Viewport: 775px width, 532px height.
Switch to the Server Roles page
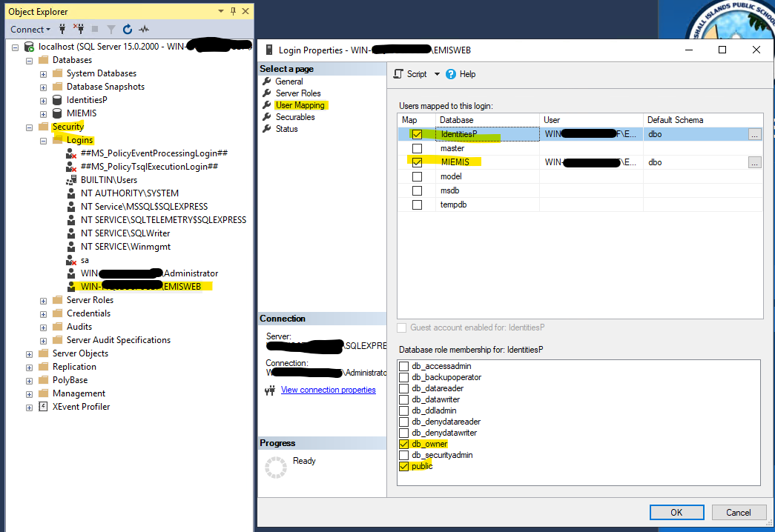coord(297,93)
